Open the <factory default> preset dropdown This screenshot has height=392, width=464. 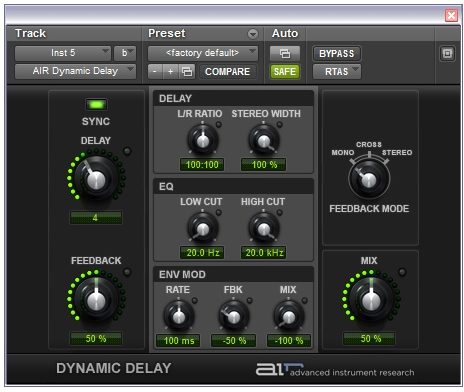click(203, 53)
